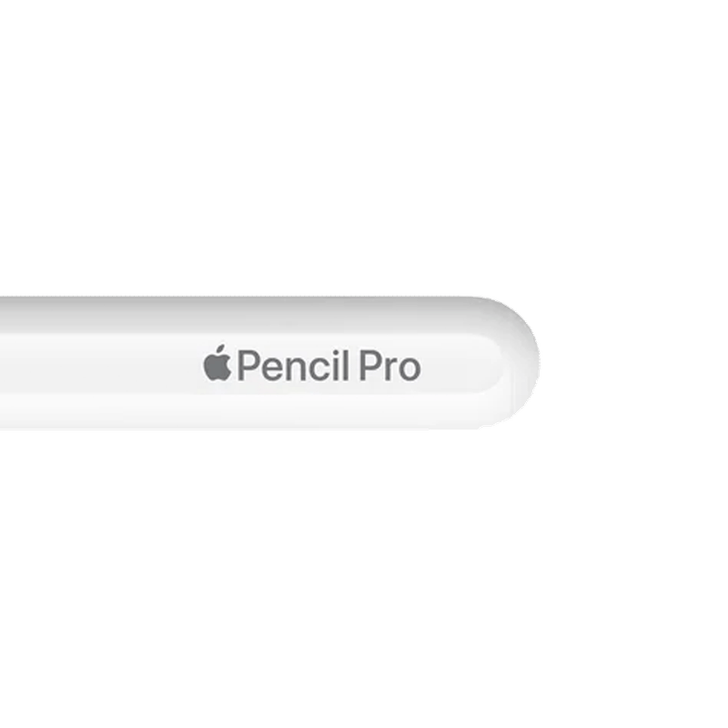
Task: Click the rounded end cap of the pencil
Action: 515,362
